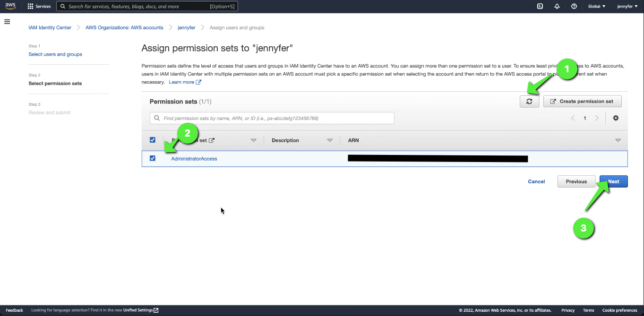Click the AWS logo home icon
The height and width of the screenshot is (316, 644).
pos(10,6)
